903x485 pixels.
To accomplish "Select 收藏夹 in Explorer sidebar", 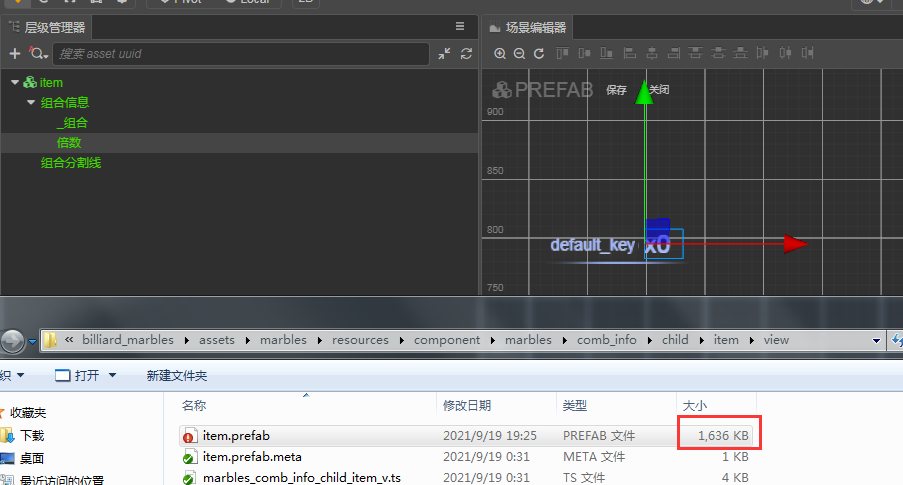I will point(28,412).
